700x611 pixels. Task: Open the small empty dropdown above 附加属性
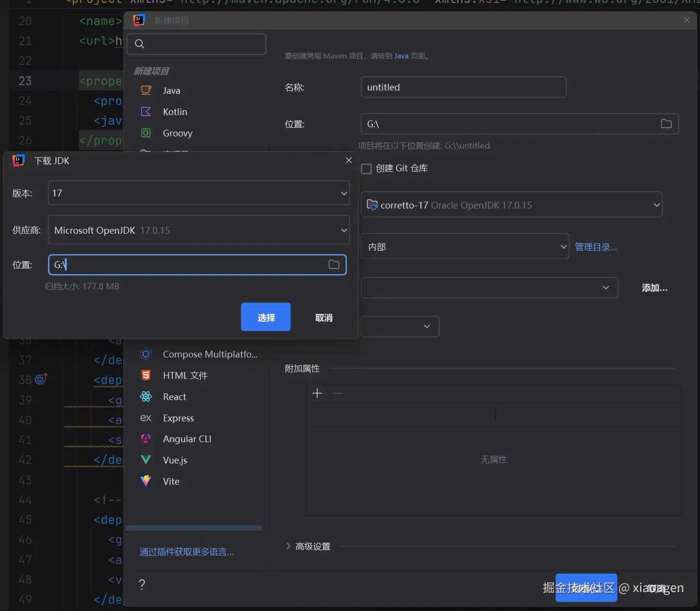[400, 326]
